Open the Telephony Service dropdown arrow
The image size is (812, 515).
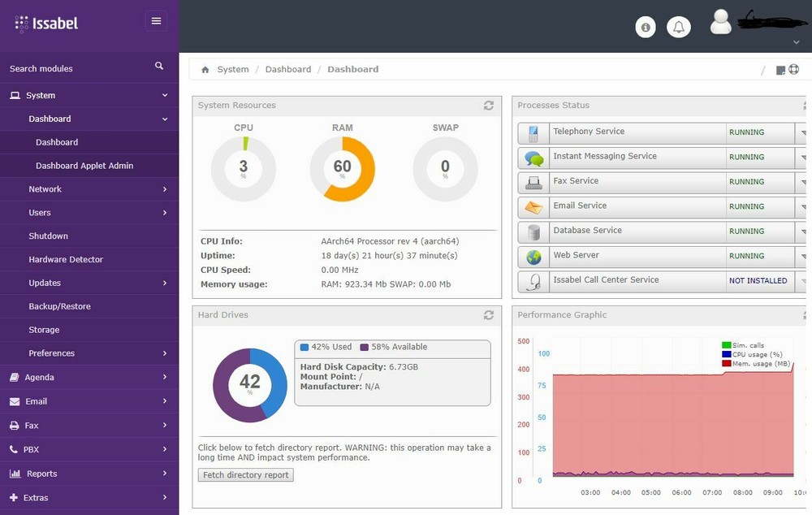pyautogui.click(x=803, y=132)
